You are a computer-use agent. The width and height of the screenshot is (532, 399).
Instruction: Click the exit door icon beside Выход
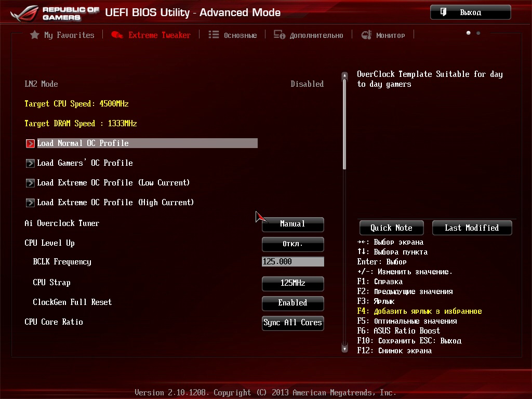pyautogui.click(x=443, y=12)
